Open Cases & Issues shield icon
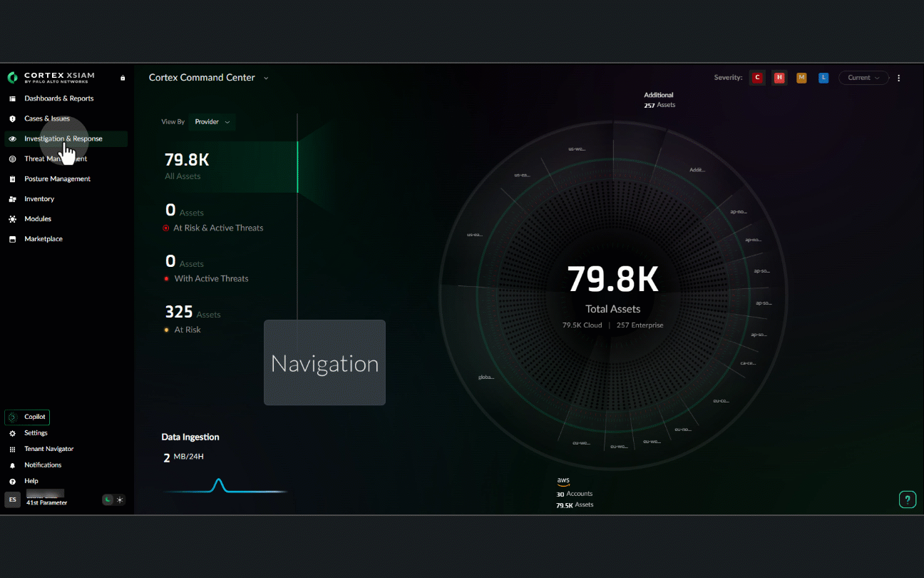 (12, 118)
